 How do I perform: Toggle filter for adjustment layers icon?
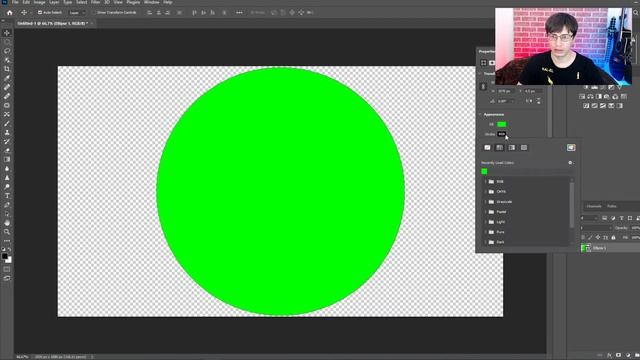click(x=613, y=218)
